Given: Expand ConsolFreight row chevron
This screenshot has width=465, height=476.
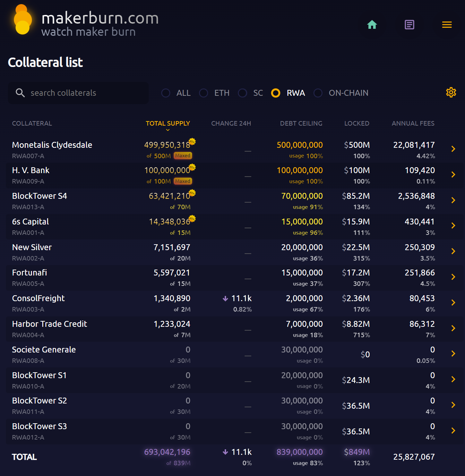Looking at the screenshot, I should (x=453, y=303).
